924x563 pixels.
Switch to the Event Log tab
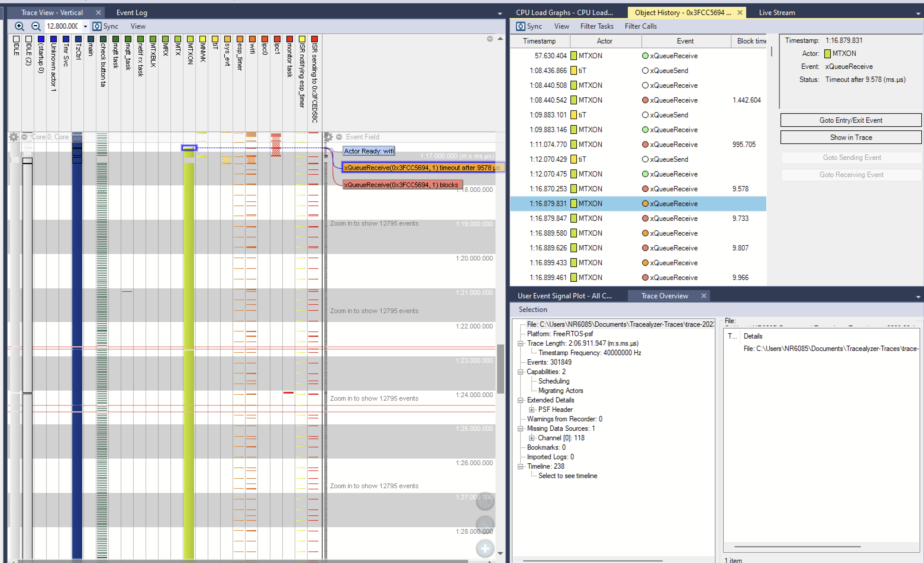coord(132,12)
